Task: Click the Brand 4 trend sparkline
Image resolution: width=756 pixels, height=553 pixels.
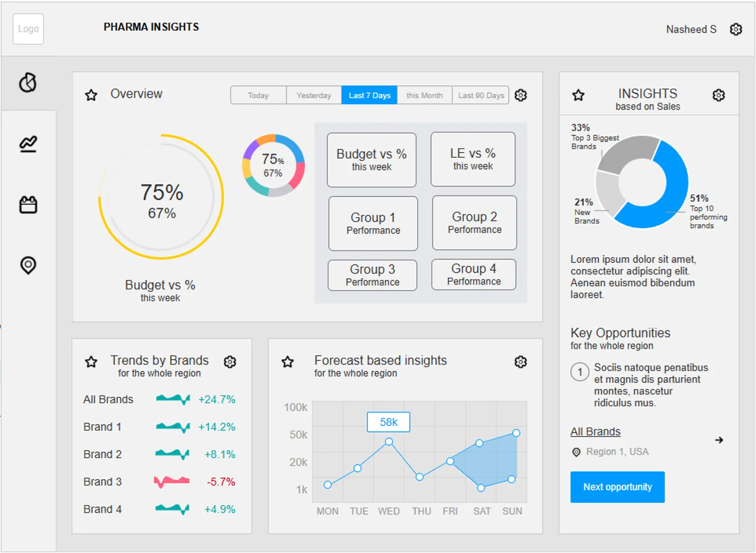Action: point(173,509)
